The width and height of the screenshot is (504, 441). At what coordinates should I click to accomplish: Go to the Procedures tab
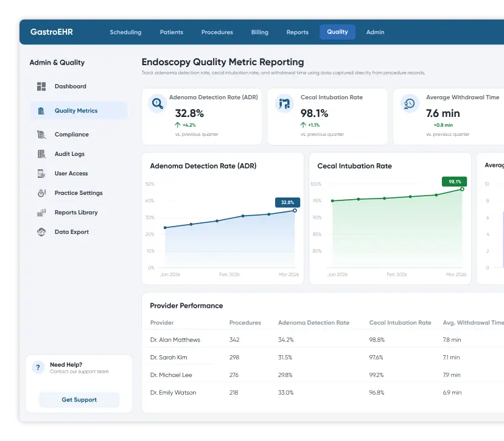point(217,32)
